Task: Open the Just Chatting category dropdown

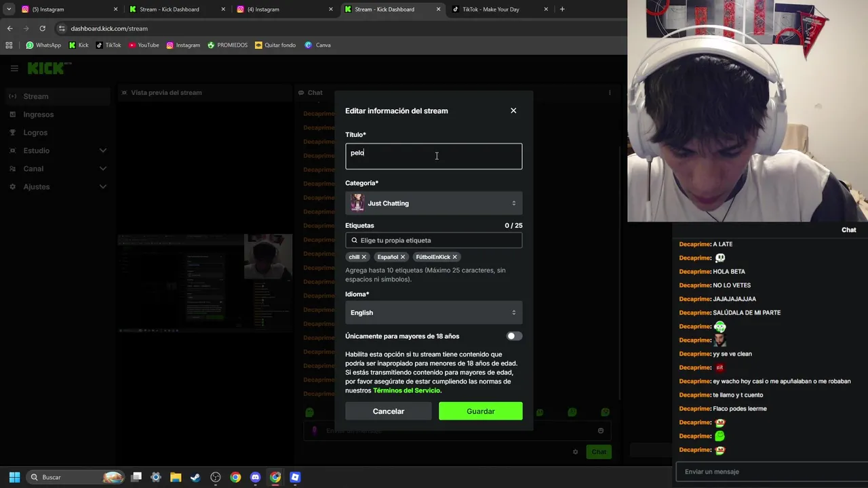Action: click(433, 203)
